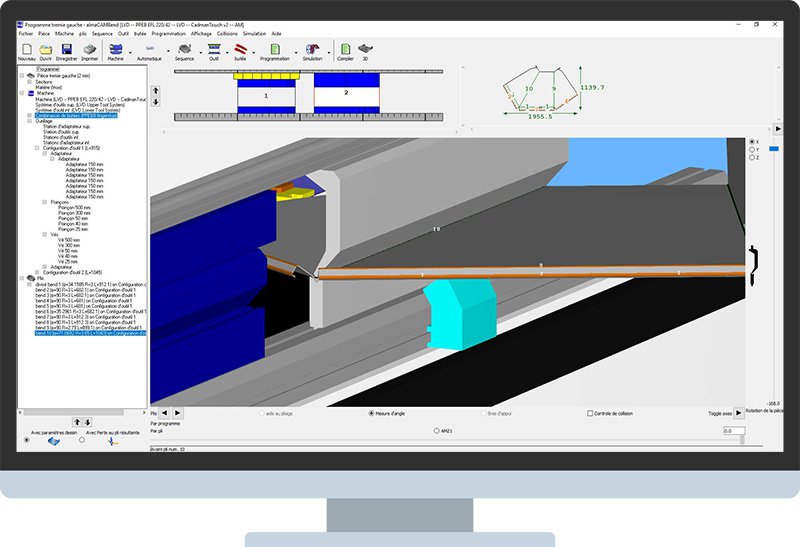Save using the Enregistrer floppy icon
800x547 pixels.
tap(66, 47)
